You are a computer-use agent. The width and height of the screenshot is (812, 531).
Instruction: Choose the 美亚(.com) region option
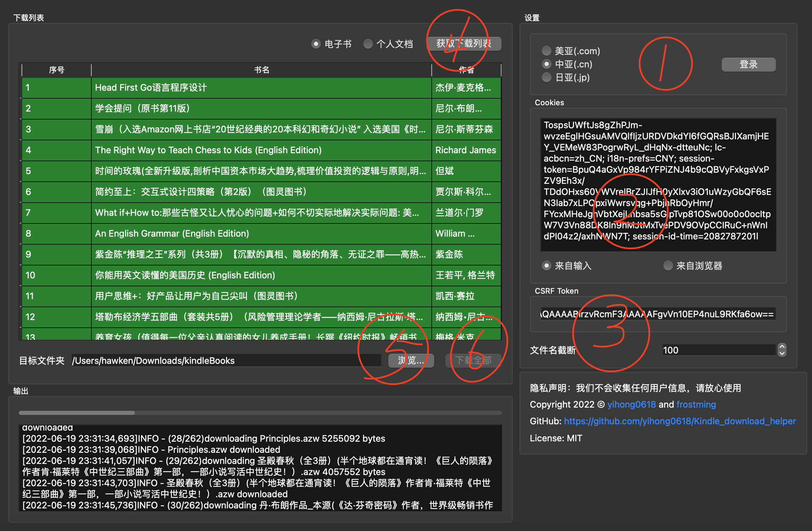coord(546,51)
